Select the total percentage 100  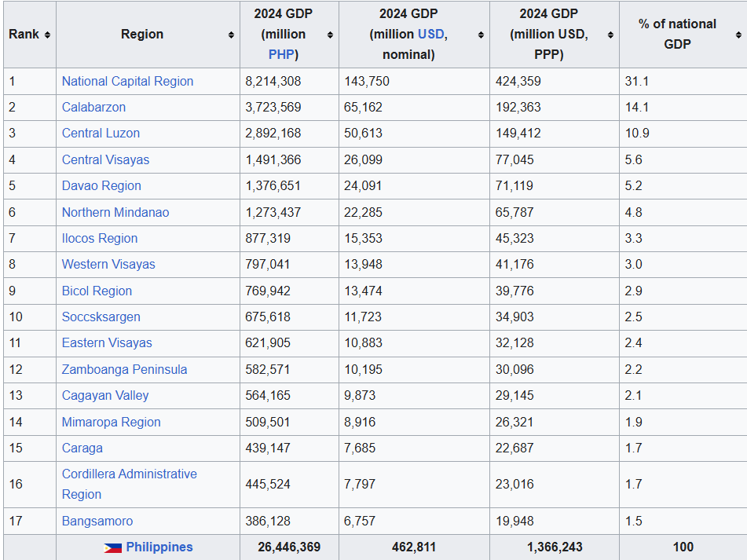pos(683,547)
